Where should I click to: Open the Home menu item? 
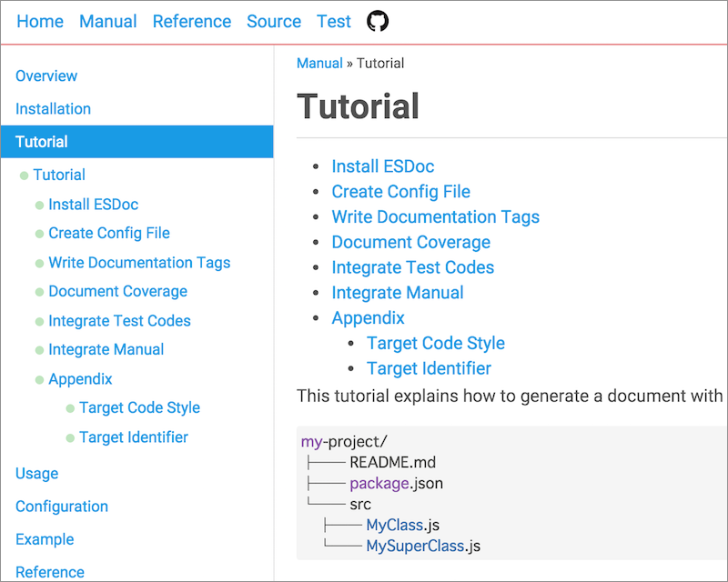[x=39, y=21]
